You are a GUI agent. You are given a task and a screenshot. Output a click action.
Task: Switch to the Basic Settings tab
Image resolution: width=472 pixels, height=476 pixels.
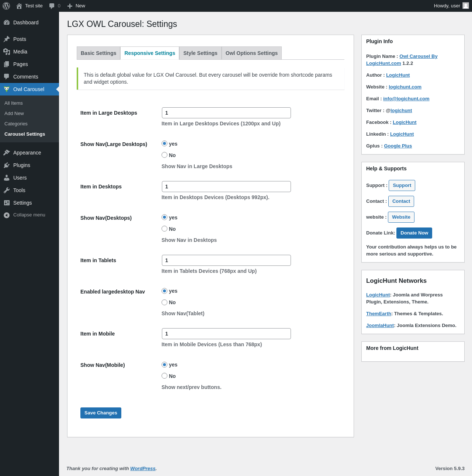98,53
